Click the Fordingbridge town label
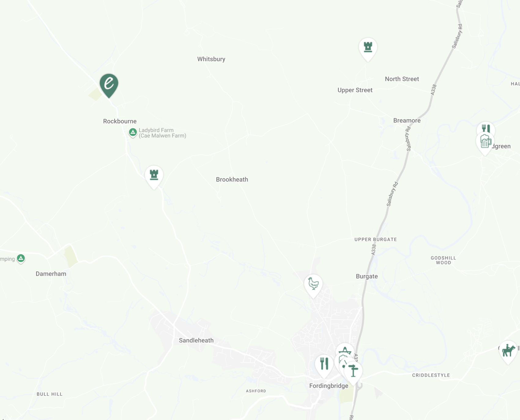 tap(329, 386)
